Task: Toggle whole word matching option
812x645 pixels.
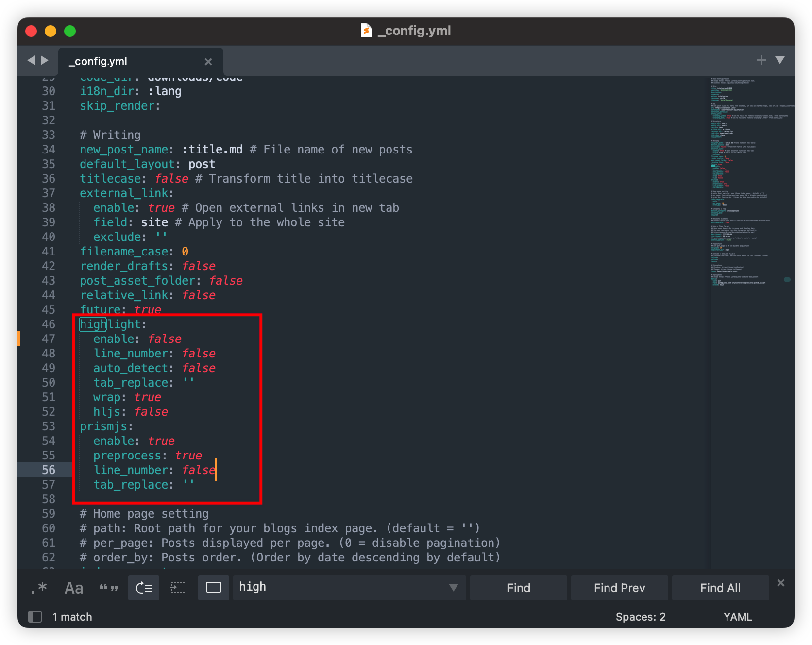Action: click(x=109, y=588)
